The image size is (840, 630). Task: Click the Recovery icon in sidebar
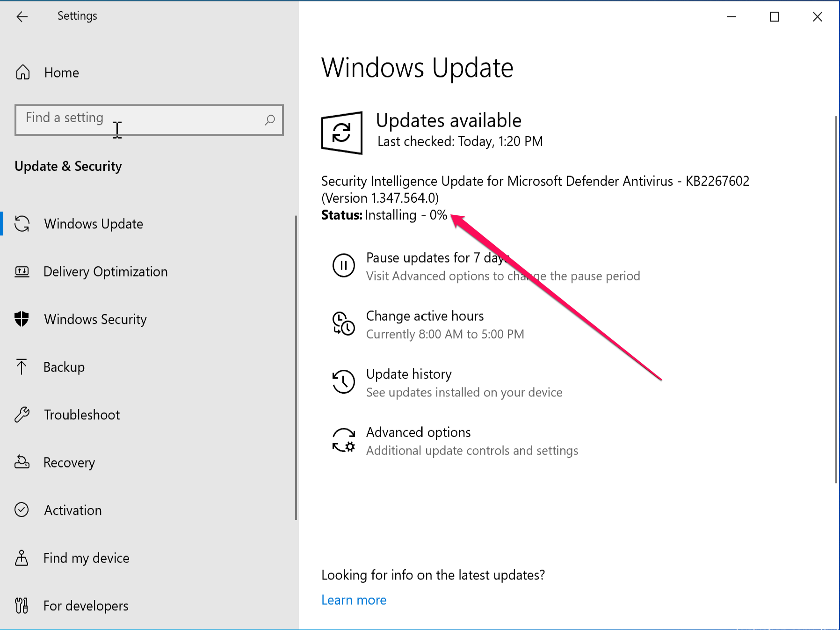click(22, 462)
